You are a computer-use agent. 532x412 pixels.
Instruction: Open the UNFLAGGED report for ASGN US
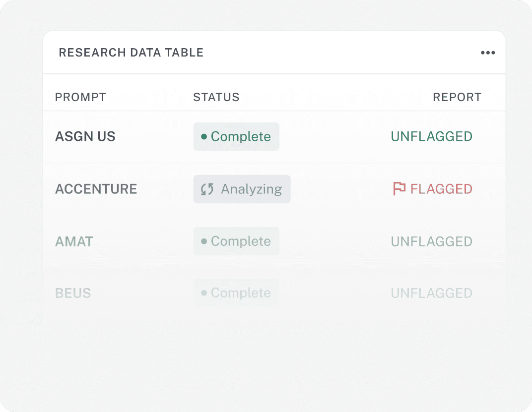[x=432, y=136]
